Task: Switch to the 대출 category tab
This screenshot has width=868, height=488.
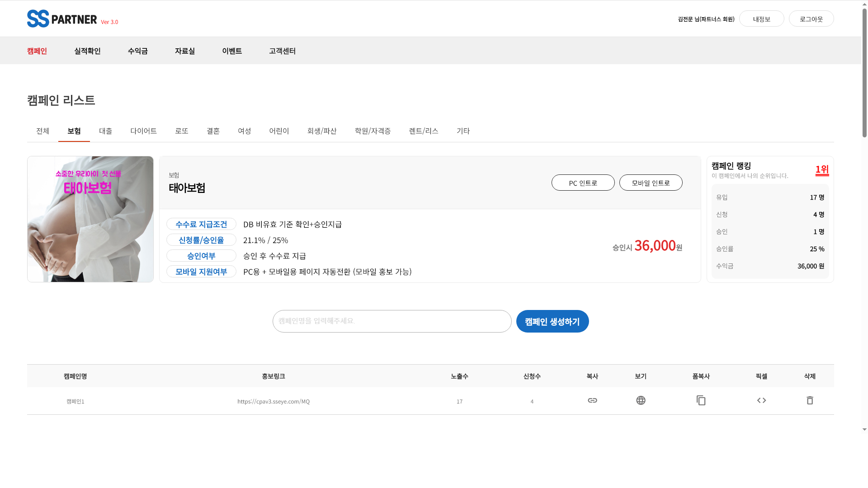Action: (105, 131)
